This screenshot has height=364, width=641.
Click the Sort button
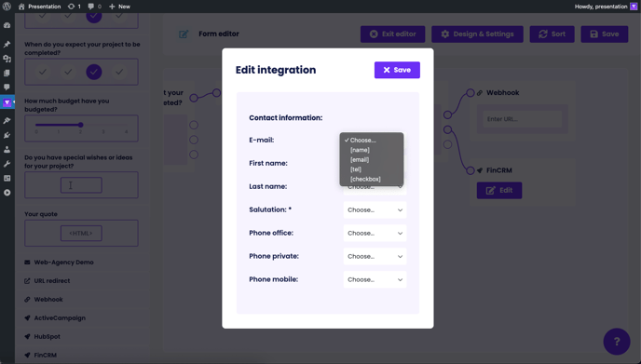552,34
